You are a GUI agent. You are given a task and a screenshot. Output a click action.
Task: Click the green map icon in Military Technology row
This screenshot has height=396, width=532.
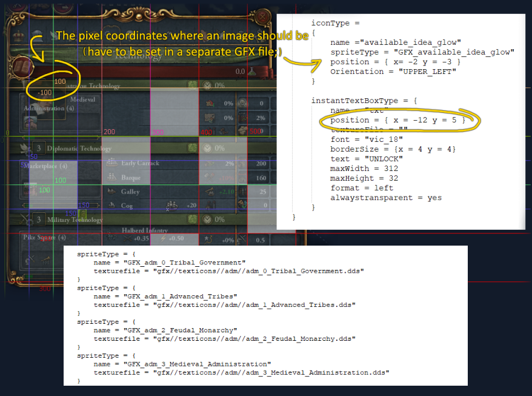(x=193, y=220)
